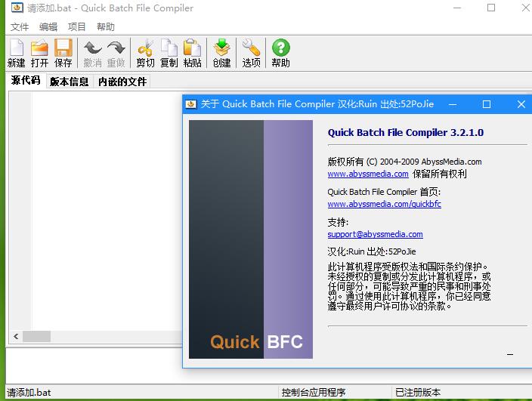Click status bar text 控制台应用程序
Image resolution: width=532 pixels, height=401 pixels.
(x=313, y=393)
